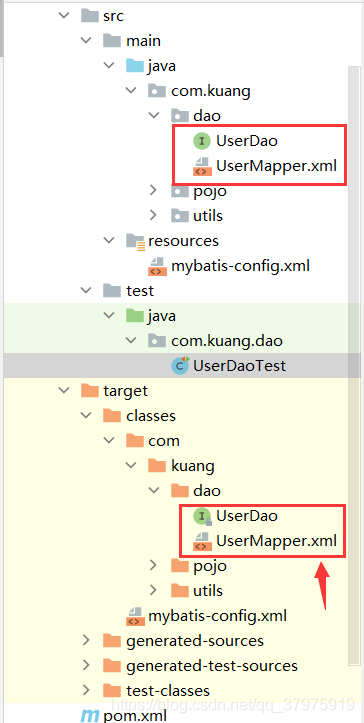Collapse the dao folder chevron under target
364x723 pixels.
[x=154, y=491]
